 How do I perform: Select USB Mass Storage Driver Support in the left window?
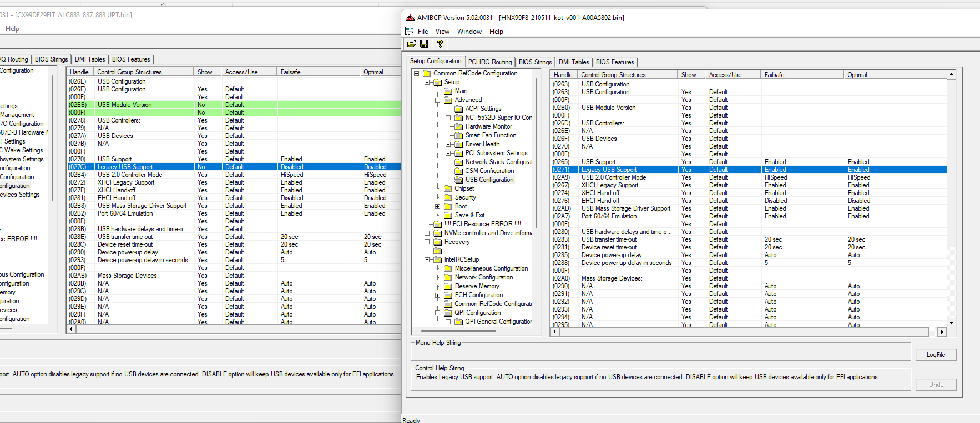click(234, 206)
